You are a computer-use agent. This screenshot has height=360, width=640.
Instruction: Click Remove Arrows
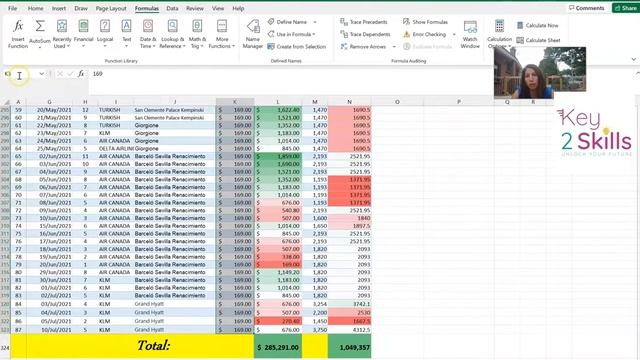[363, 47]
